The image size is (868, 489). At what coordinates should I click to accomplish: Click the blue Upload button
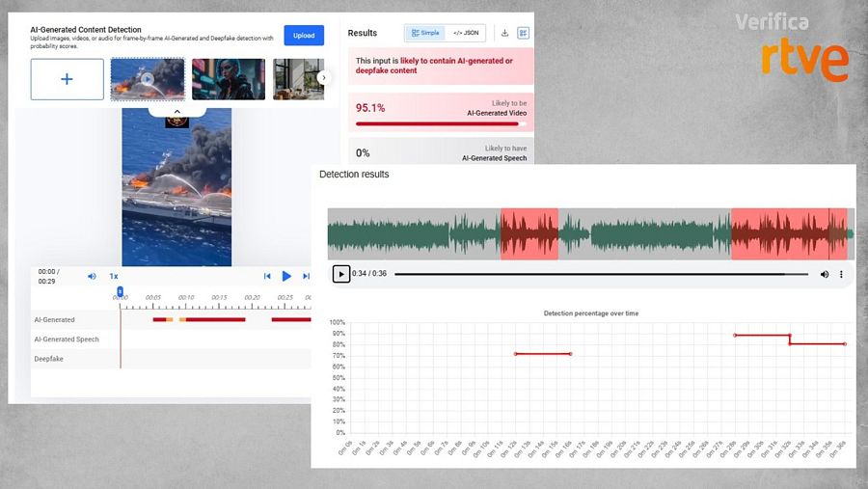click(304, 36)
